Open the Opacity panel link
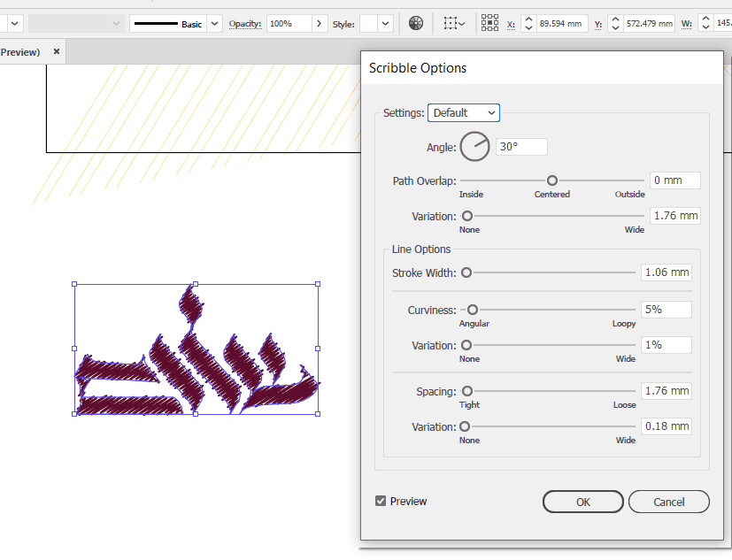Image resolution: width=732 pixels, height=560 pixels. pos(244,24)
